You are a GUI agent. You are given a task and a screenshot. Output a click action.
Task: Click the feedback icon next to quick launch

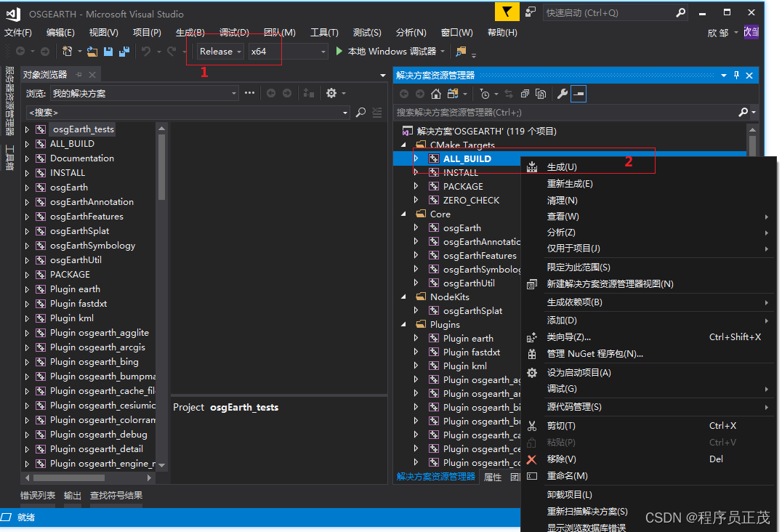tap(531, 12)
